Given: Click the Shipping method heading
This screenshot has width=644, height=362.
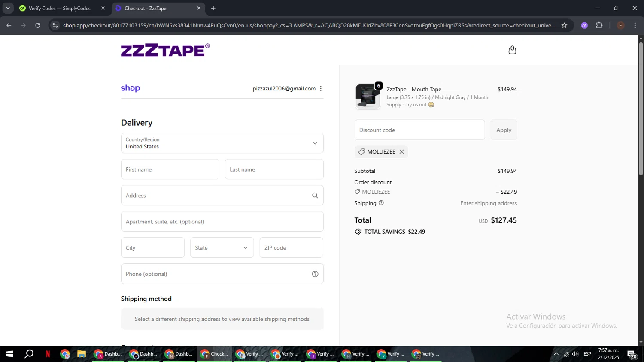Looking at the screenshot, I should 146,299.
